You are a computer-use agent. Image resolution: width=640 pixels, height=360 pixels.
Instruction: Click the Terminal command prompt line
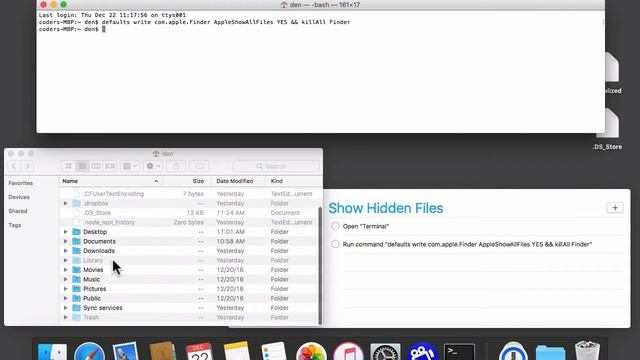point(72,29)
